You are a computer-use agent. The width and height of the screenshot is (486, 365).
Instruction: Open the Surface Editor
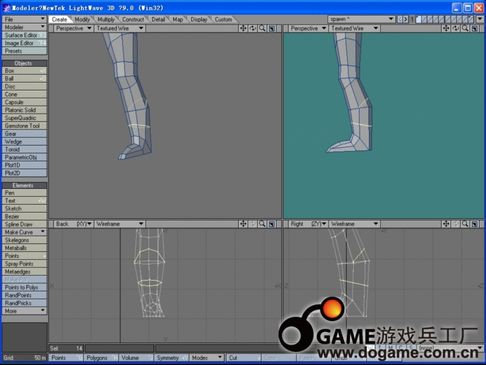click(x=24, y=35)
